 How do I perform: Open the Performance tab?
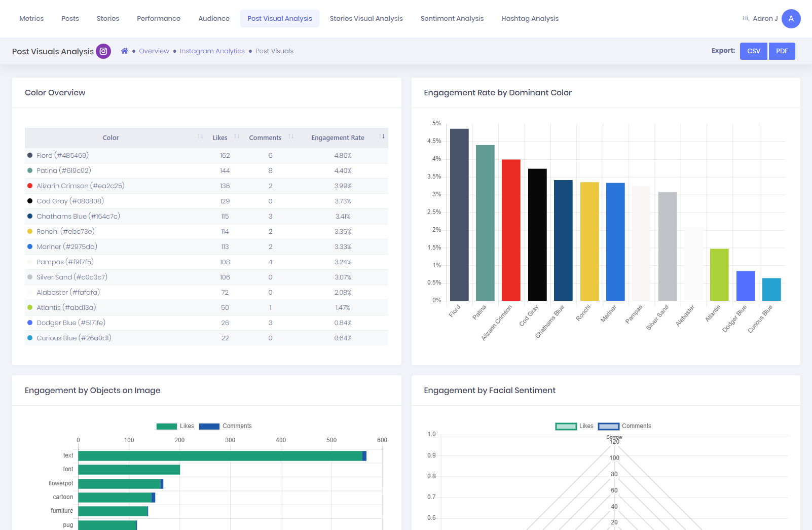tap(159, 19)
